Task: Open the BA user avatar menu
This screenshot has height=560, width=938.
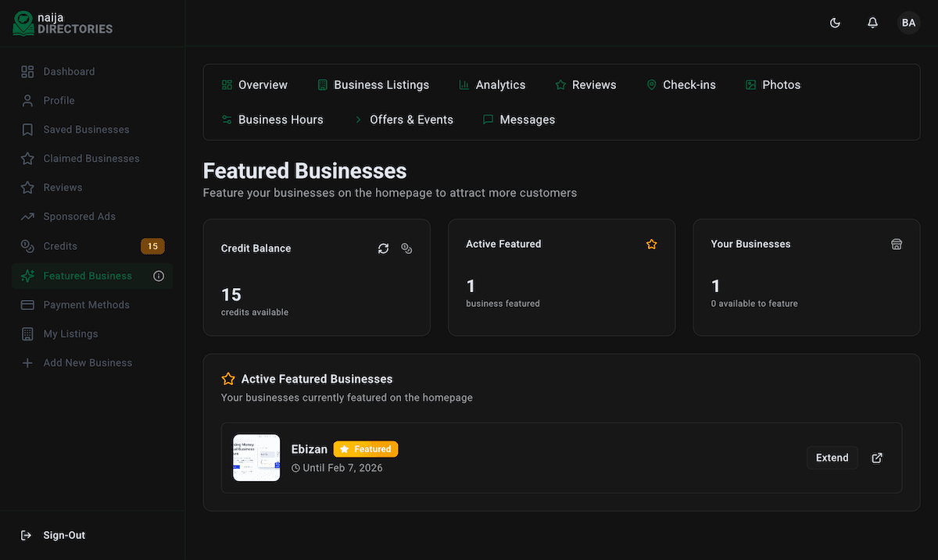Action: (908, 23)
